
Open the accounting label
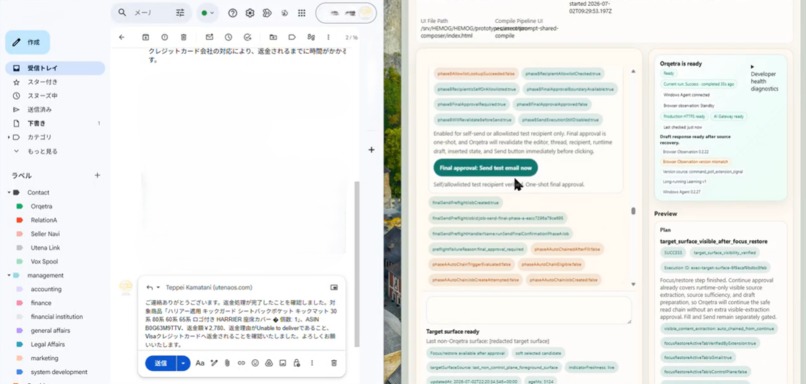click(46, 289)
